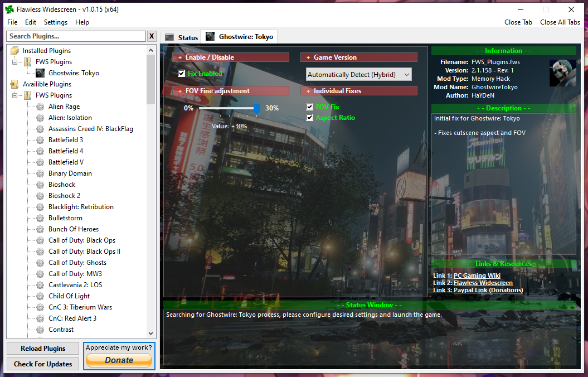Click Close Tab in the menu bar
Viewport: 588px width, 377px height.
(x=518, y=22)
